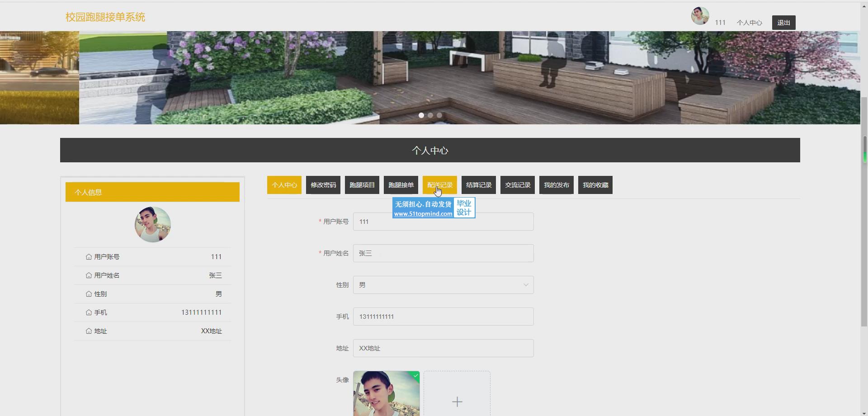This screenshot has height=416, width=868.
Task: Select the first carousel indicator dot
Action: 421,115
